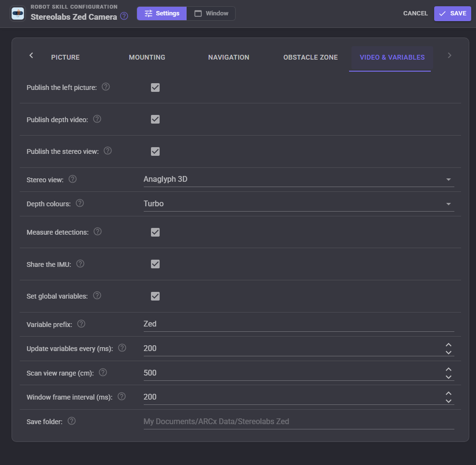
Task: Click the Stereolabs Zed Camera skill icon
Action: (x=18, y=13)
